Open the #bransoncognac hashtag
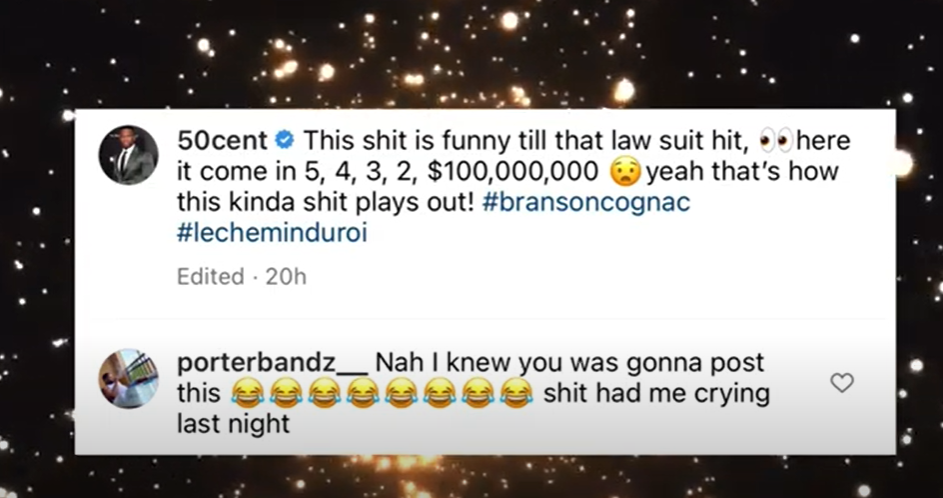This screenshot has height=498, width=943. tap(586, 203)
